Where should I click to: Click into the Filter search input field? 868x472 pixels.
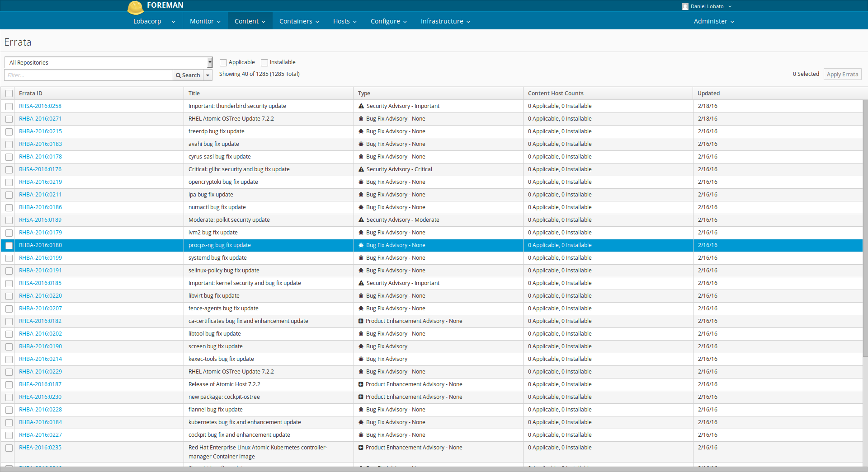pyautogui.click(x=89, y=75)
